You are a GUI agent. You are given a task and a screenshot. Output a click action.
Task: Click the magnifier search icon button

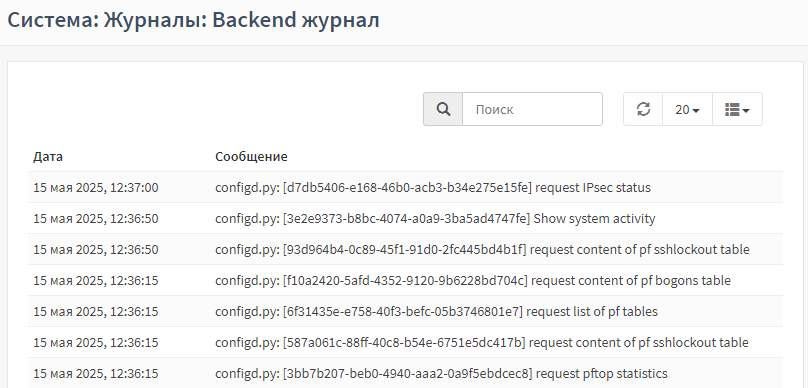443,109
